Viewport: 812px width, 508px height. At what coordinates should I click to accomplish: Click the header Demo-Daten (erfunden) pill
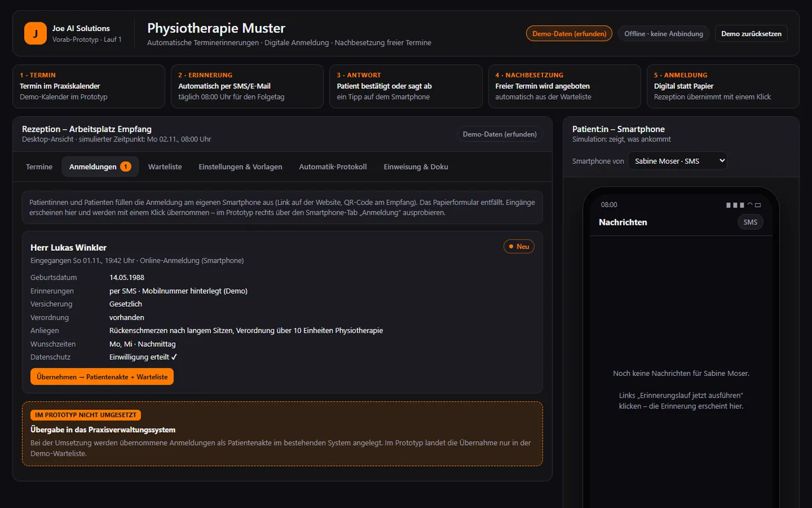coord(569,34)
